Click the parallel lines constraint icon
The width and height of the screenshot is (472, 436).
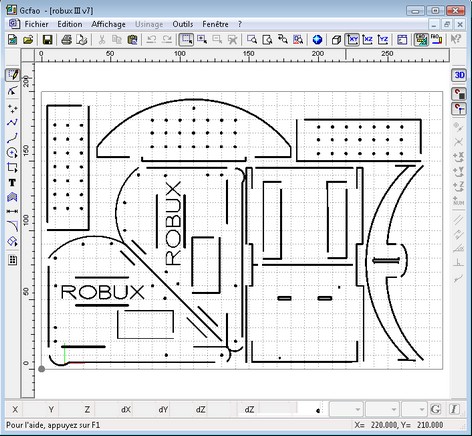pos(459,219)
